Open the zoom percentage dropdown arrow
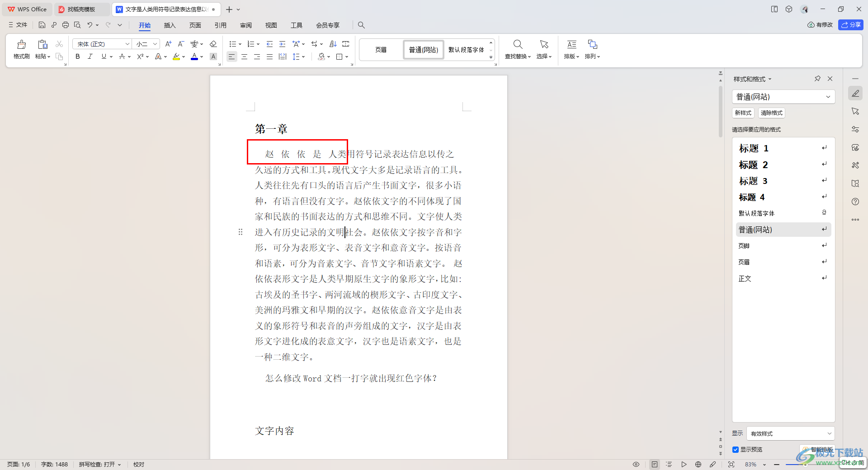The height and width of the screenshot is (470, 868). (x=764, y=465)
